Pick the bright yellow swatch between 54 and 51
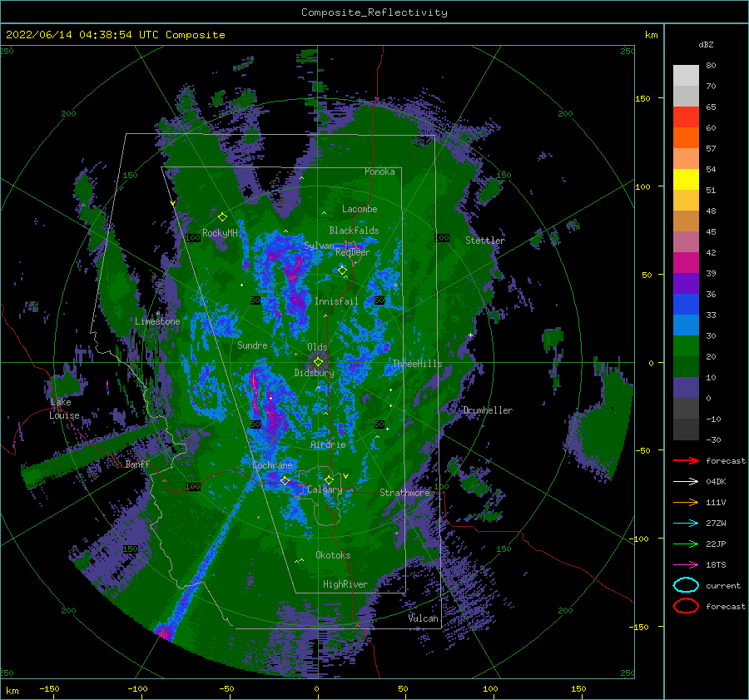749x700 pixels. click(686, 180)
